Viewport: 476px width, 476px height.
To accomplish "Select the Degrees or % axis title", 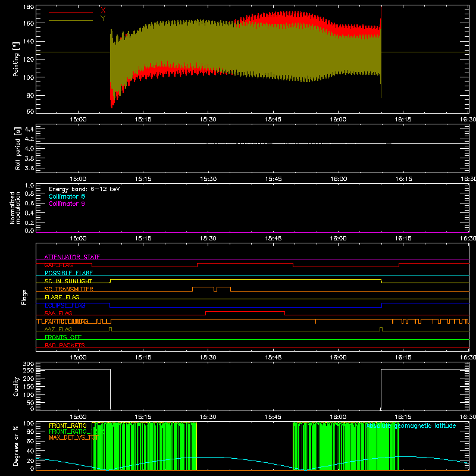I will point(16,446).
